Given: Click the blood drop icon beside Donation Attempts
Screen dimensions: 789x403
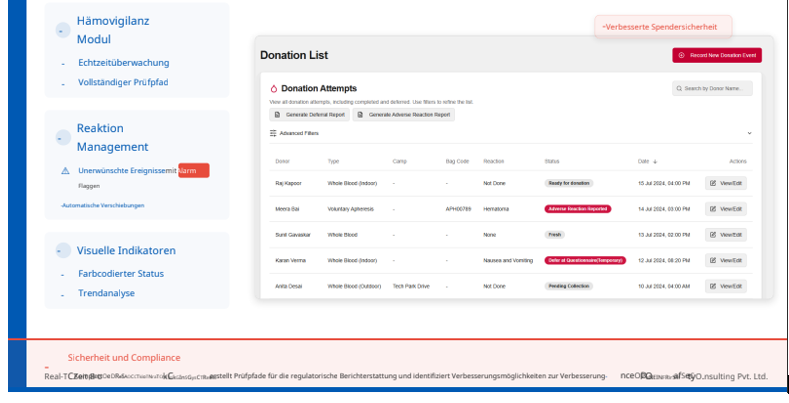Looking at the screenshot, I should pos(274,89).
